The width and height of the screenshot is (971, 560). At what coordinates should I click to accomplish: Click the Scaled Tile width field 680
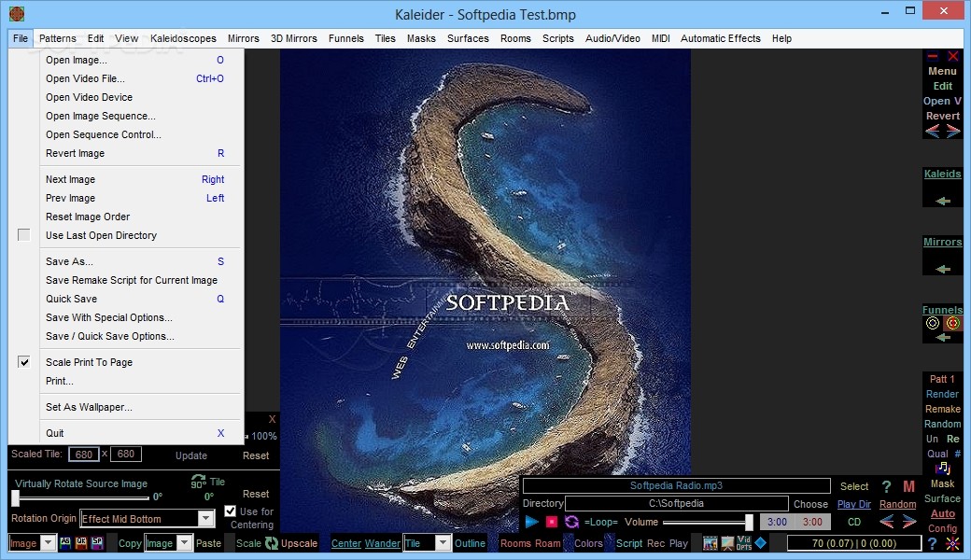coord(84,455)
